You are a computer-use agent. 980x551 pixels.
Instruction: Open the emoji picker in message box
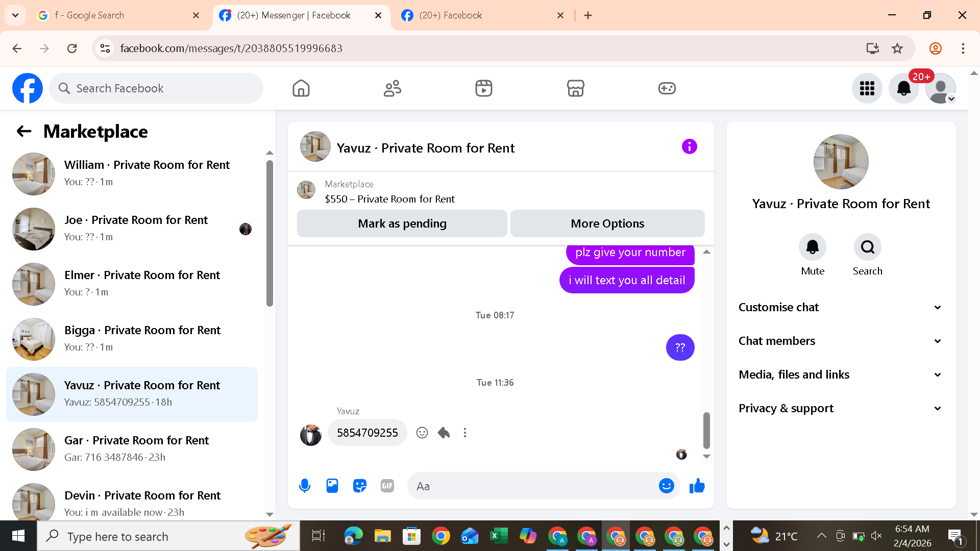[x=666, y=486]
